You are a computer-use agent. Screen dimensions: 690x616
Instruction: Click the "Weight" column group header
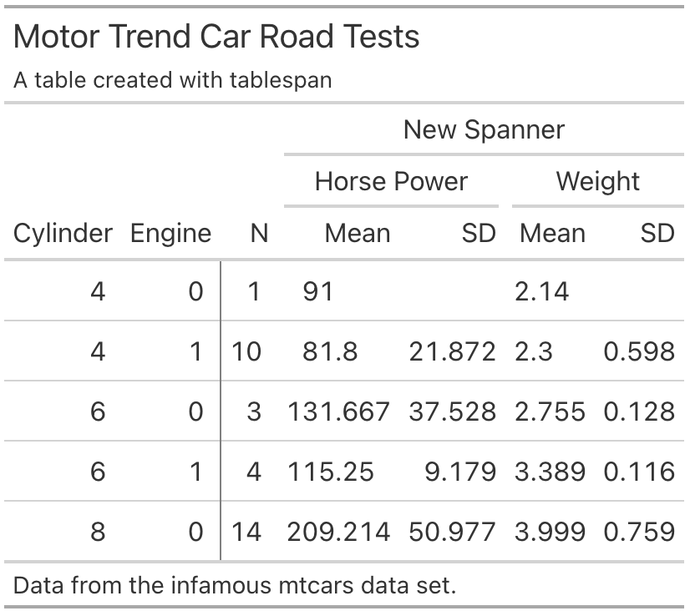pyautogui.click(x=597, y=181)
